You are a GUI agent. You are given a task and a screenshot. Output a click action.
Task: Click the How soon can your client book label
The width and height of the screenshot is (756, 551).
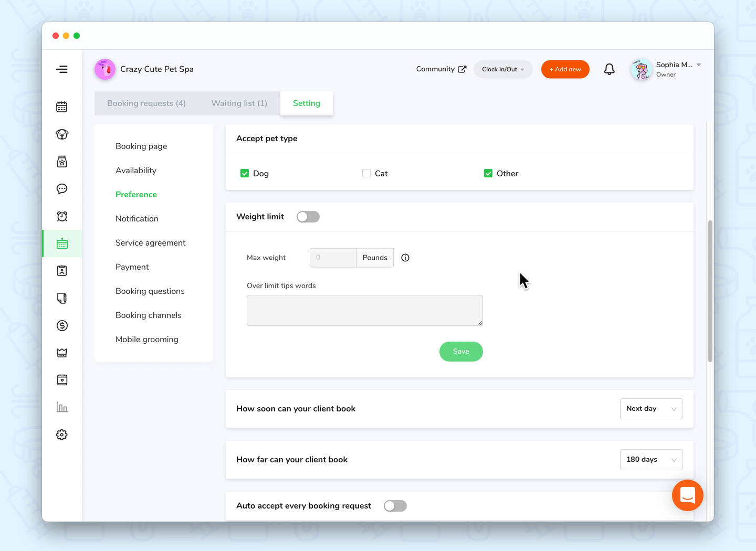click(296, 409)
